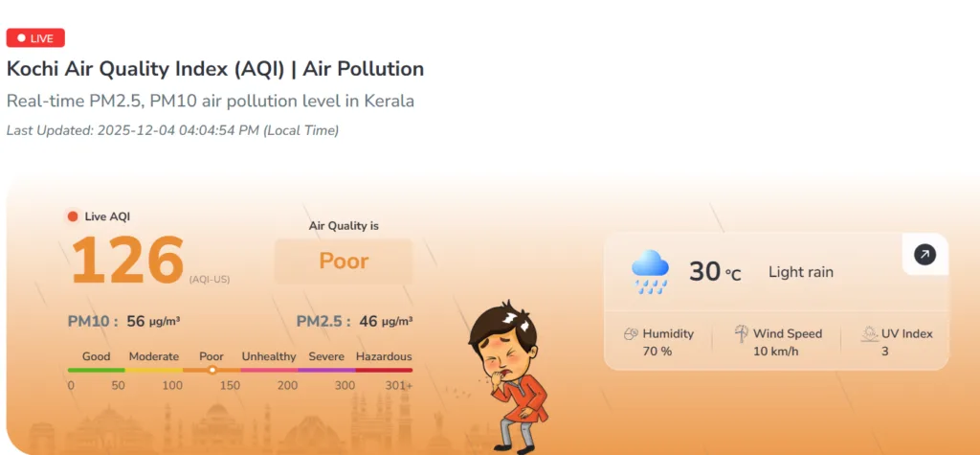Image resolution: width=980 pixels, height=455 pixels.
Task: Open weather details arrow icon
Action: coord(924,255)
